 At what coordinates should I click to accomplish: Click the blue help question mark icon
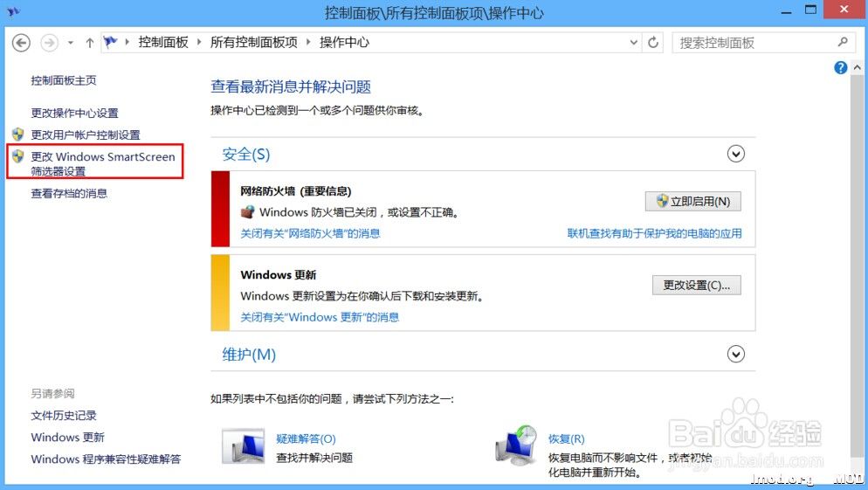click(841, 67)
